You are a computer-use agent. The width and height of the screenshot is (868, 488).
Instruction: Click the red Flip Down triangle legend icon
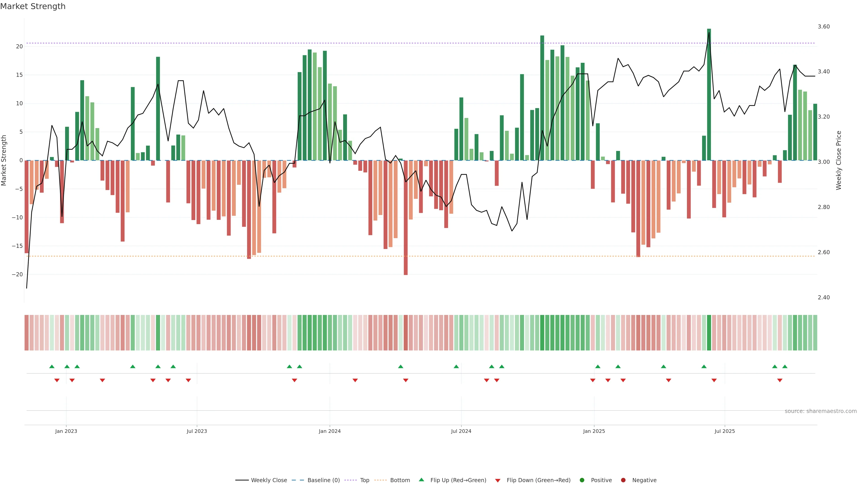(x=498, y=481)
